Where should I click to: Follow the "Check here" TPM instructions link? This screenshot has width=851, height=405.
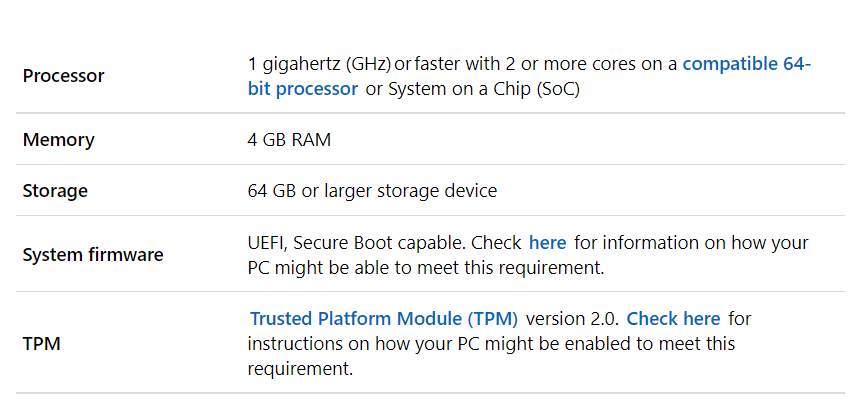point(674,318)
